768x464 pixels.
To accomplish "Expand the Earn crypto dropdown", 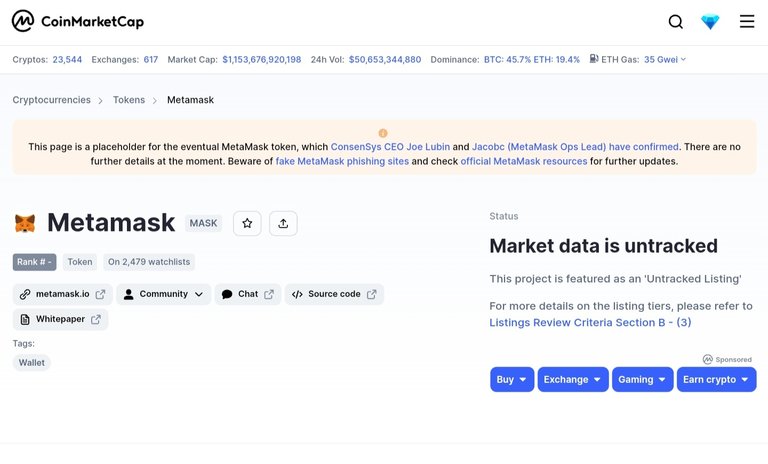I will pyautogui.click(x=716, y=380).
